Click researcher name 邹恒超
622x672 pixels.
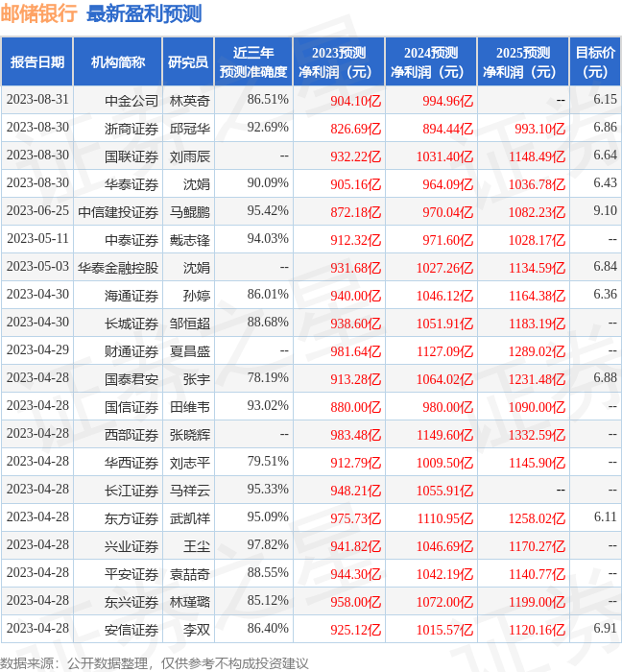pos(190,324)
